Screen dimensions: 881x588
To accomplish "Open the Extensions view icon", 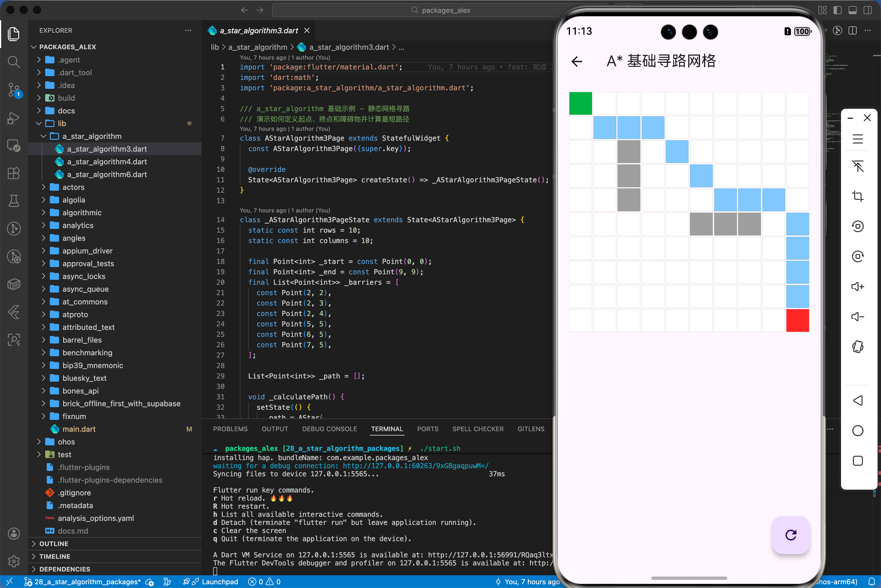I will pos(14,173).
